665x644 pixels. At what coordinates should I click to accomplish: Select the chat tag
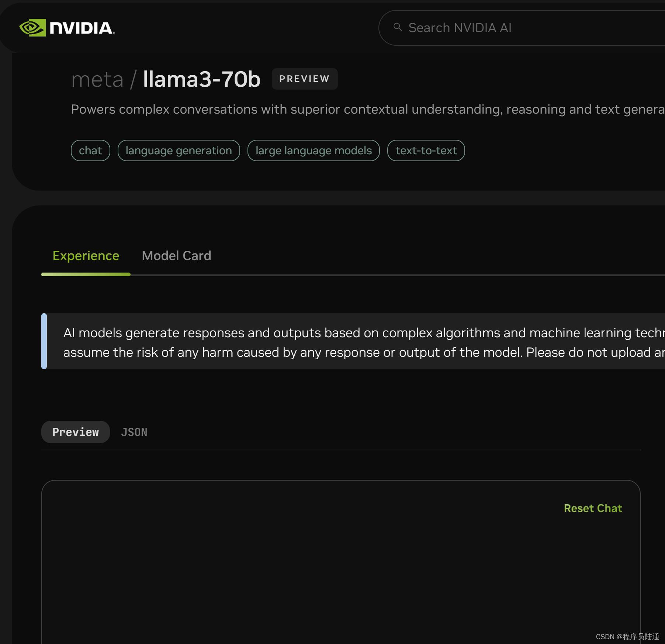[x=90, y=150]
